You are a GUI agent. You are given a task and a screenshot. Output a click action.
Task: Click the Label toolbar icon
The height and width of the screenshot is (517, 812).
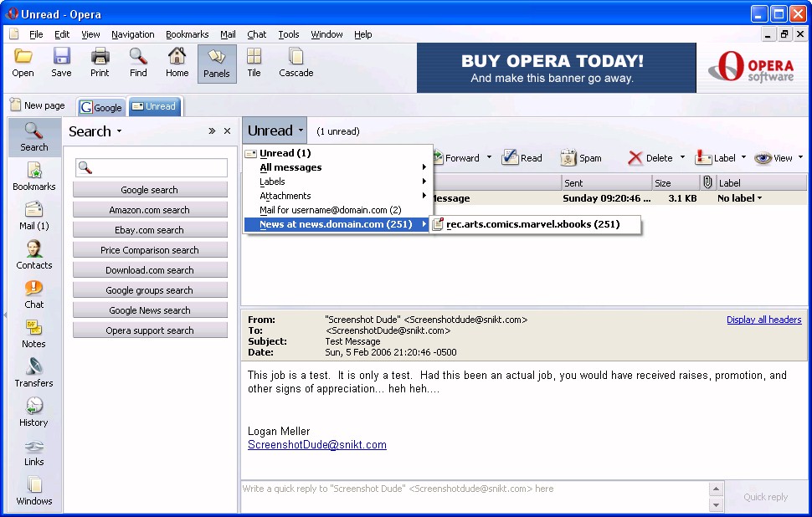pyautogui.click(x=703, y=158)
